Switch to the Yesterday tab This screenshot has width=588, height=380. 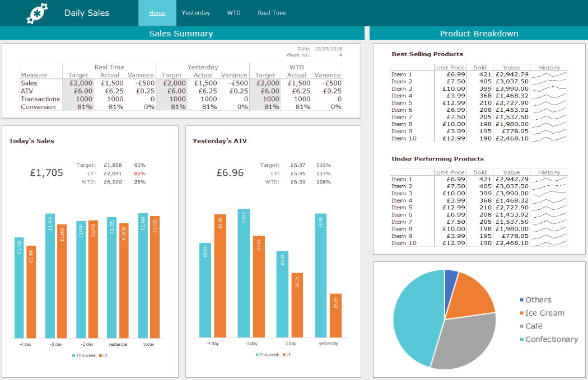tap(196, 13)
